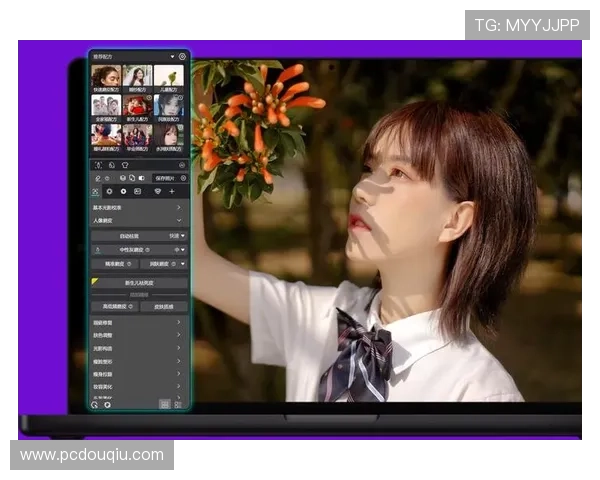Click the mask face tab icon
Viewport: 600px width, 480px height.
(x=155, y=191)
